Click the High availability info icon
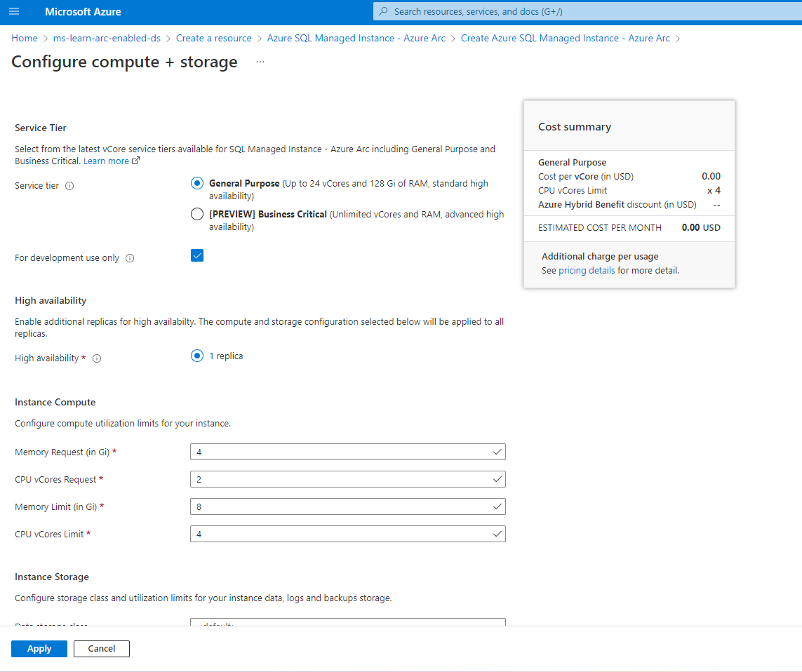Viewport: 802px width, 672px height. click(x=97, y=358)
